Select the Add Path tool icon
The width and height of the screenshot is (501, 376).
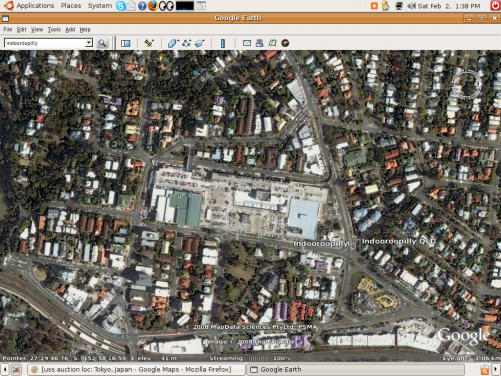[186, 43]
